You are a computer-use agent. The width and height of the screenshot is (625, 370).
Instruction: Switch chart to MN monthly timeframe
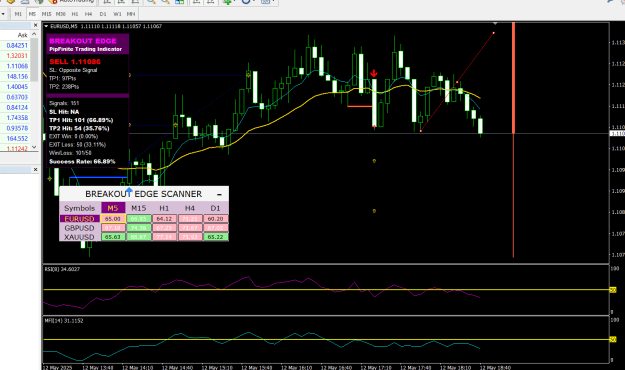click(x=131, y=14)
